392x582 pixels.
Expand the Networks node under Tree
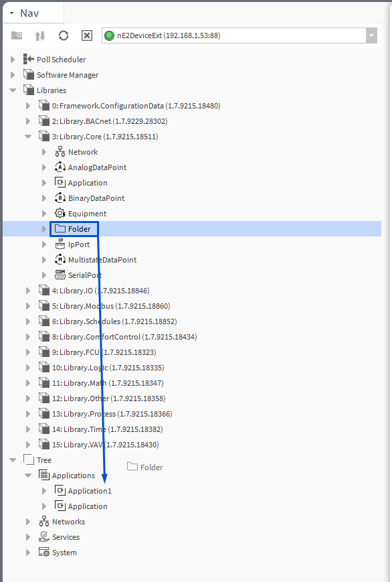coord(28,522)
